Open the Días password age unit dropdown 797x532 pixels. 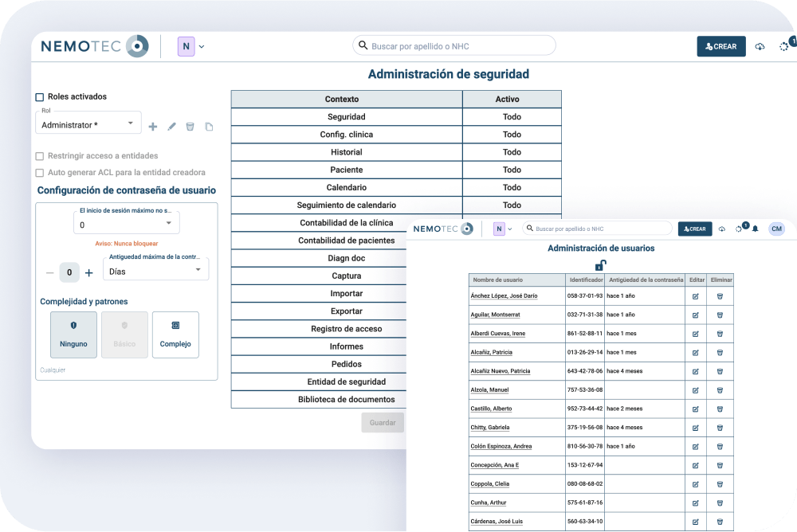coord(156,270)
